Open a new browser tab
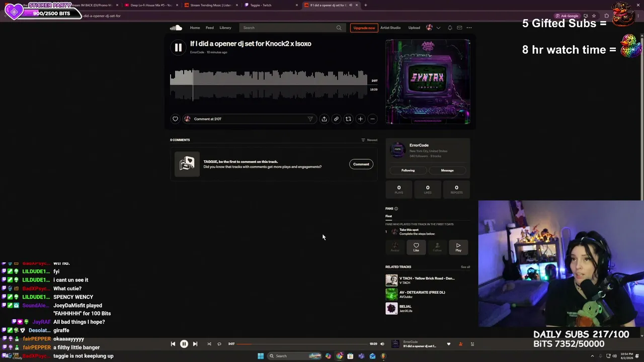Screen dimensions: 644x362 [x=365, y=5]
